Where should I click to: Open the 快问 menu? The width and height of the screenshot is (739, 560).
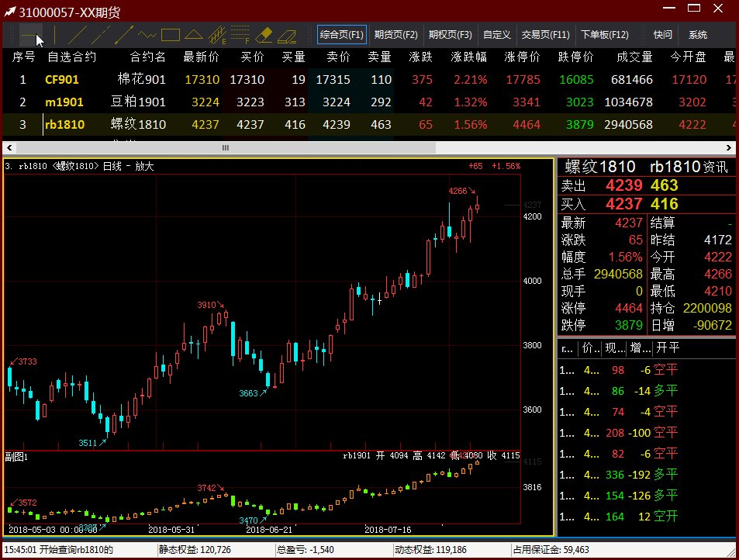coord(663,35)
